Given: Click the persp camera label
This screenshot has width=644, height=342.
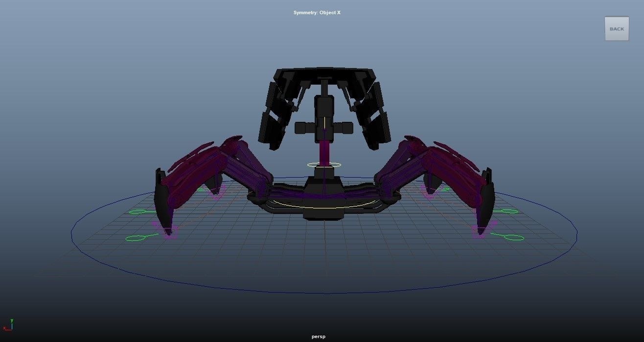Looking at the screenshot, I should pos(319,337).
